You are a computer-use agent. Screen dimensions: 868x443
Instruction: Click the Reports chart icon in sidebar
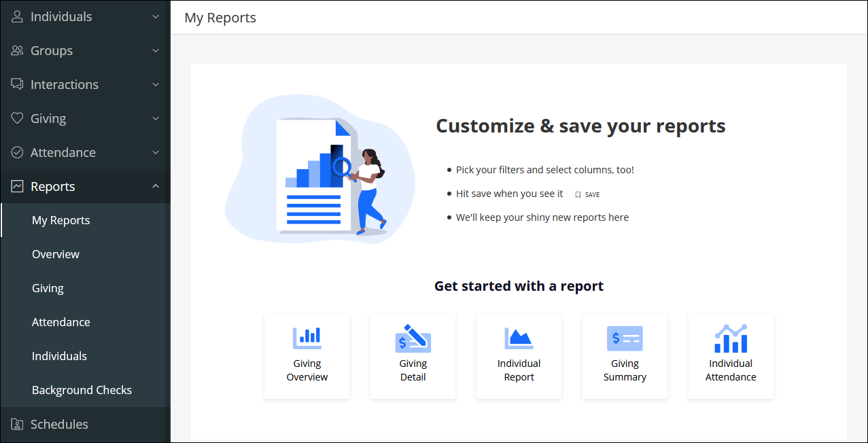(x=18, y=186)
